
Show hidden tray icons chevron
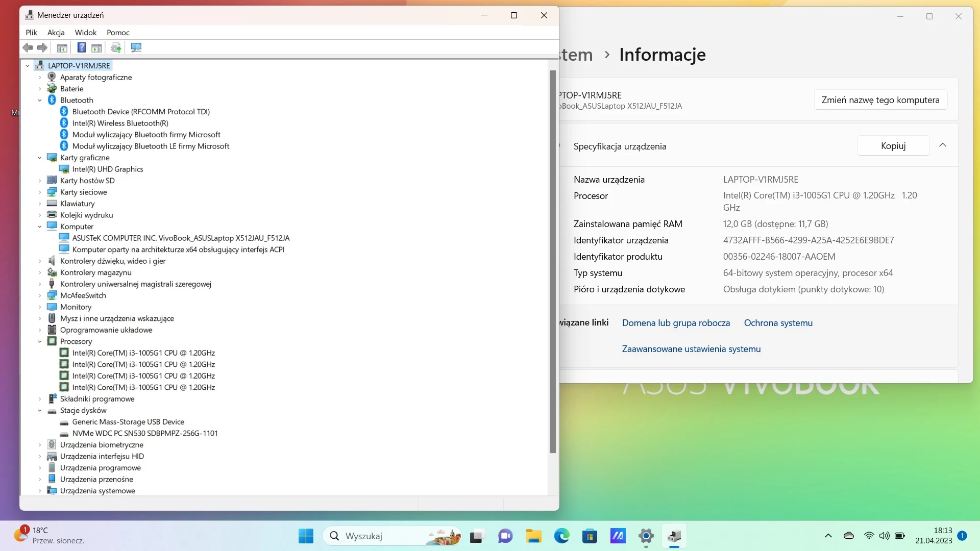point(828,536)
